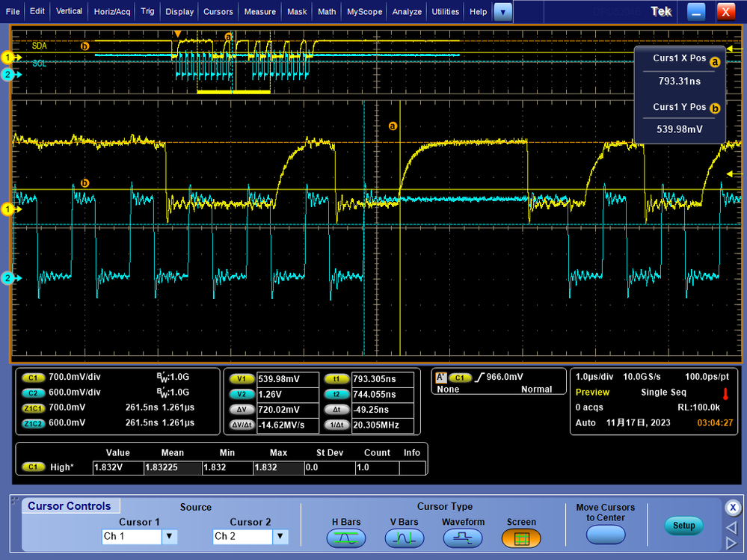
Task: Click the C2 channel badge in the readout
Action: [34, 393]
